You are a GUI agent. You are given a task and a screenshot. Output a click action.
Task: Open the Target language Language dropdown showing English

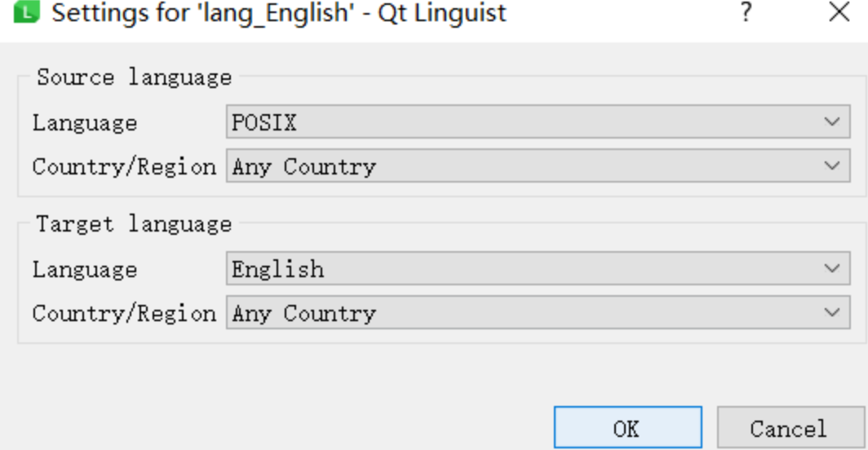click(538, 268)
